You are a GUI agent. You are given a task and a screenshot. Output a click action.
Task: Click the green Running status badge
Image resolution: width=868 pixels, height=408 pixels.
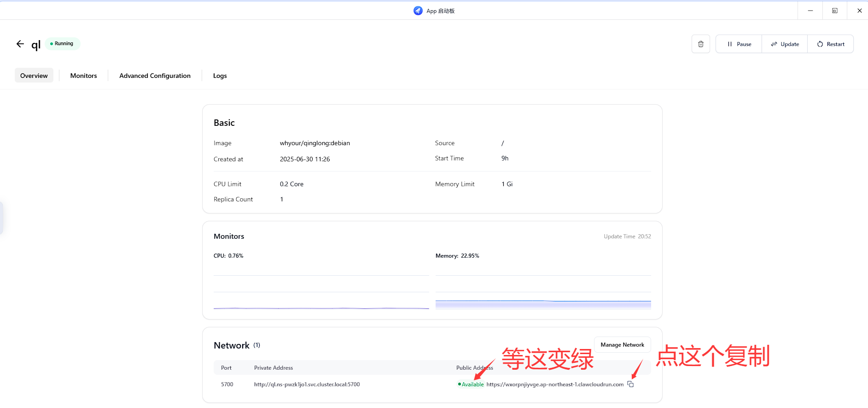pos(62,44)
